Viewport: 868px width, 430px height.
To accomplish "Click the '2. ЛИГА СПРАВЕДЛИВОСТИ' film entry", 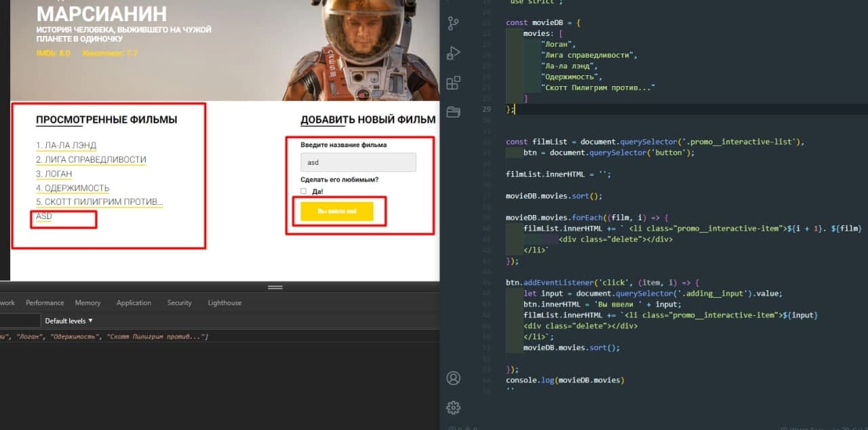I will click(91, 159).
